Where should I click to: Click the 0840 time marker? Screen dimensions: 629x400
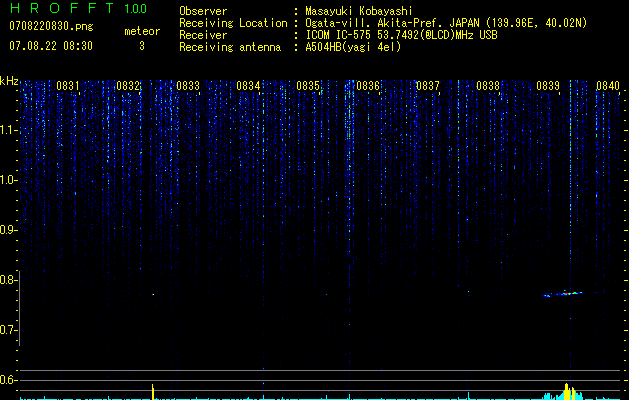(608, 86)
